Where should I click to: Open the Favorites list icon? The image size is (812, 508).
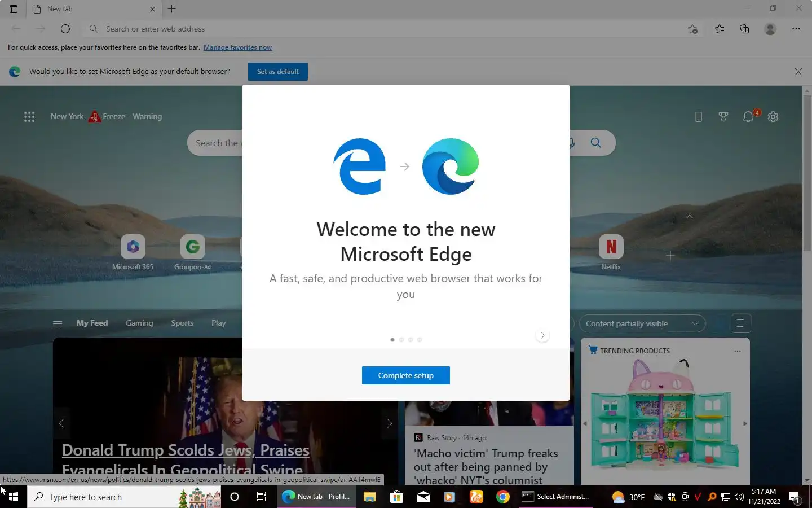(720, 29)
